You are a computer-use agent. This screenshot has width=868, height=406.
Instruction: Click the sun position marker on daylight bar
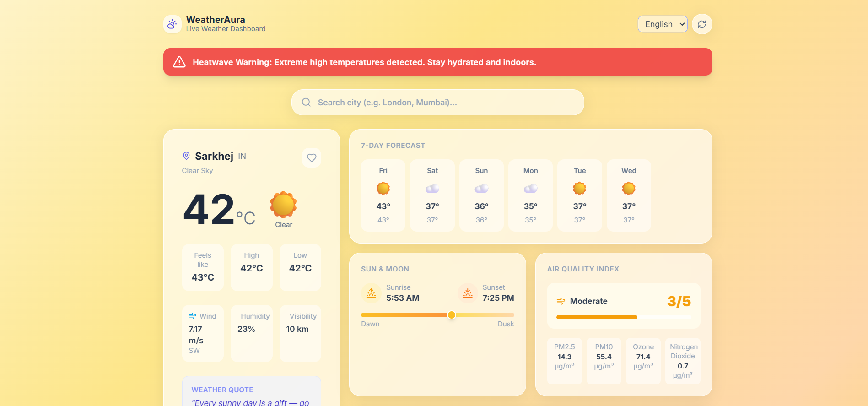[x=452, y=315]
